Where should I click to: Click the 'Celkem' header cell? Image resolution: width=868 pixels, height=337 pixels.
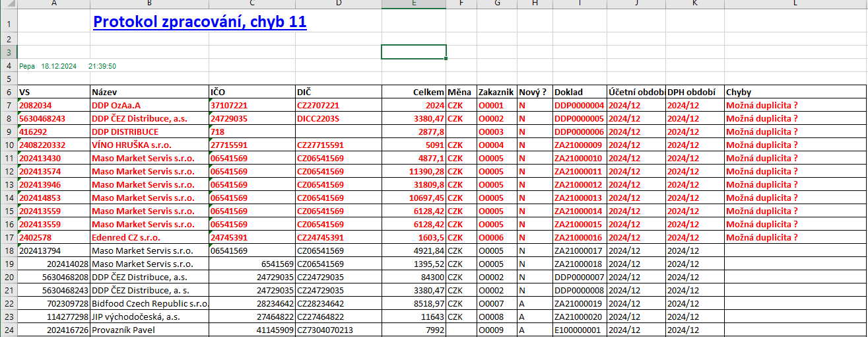click(x=414, y=92)
